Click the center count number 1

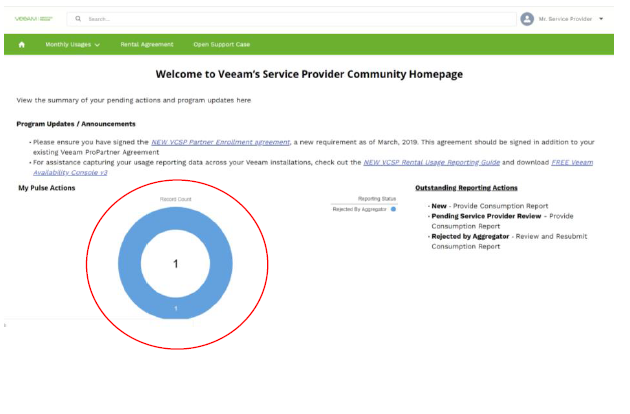176,264
